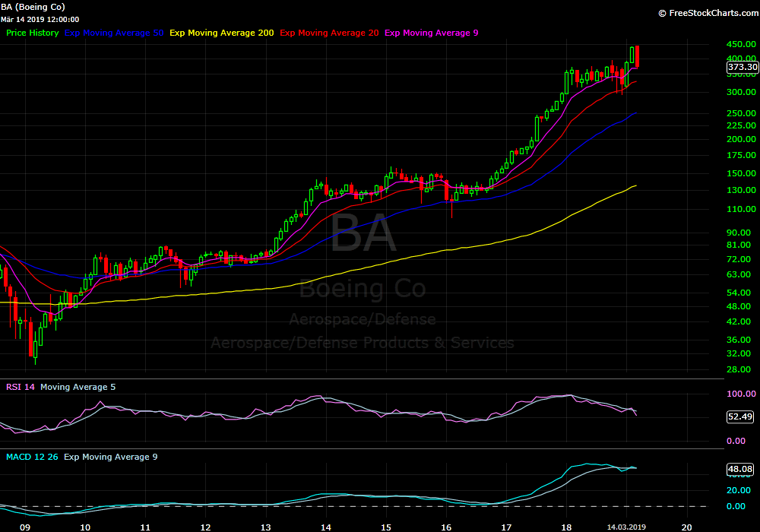
Task: Click the 90.00 price axis label
Action: pos(739,233)
